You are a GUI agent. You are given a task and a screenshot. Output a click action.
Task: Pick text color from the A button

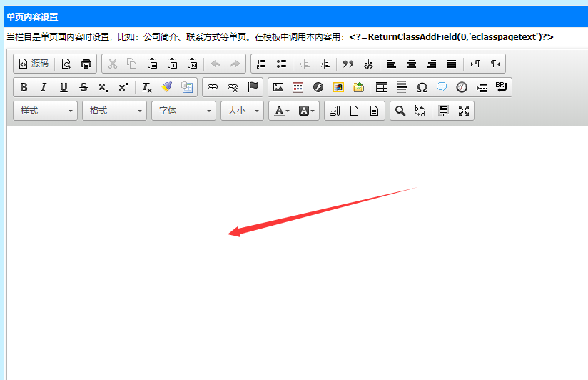pyautogui.click(x=282, y=111)
